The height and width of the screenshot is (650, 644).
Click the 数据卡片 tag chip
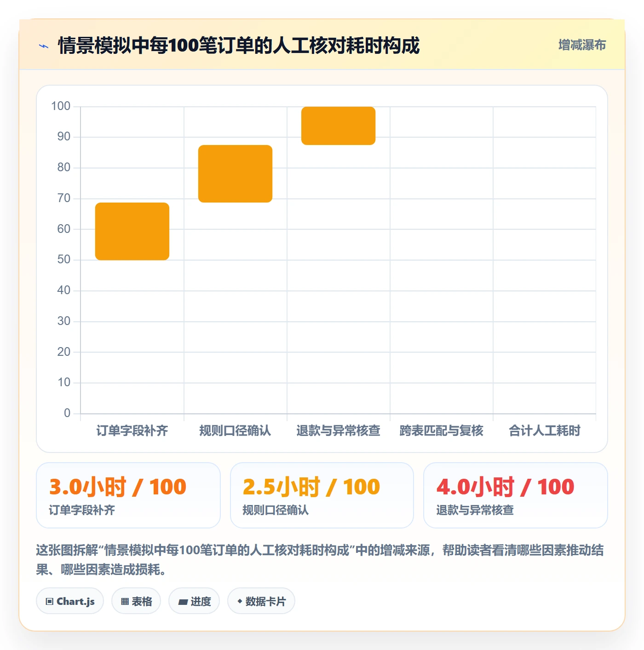[261, 601]
